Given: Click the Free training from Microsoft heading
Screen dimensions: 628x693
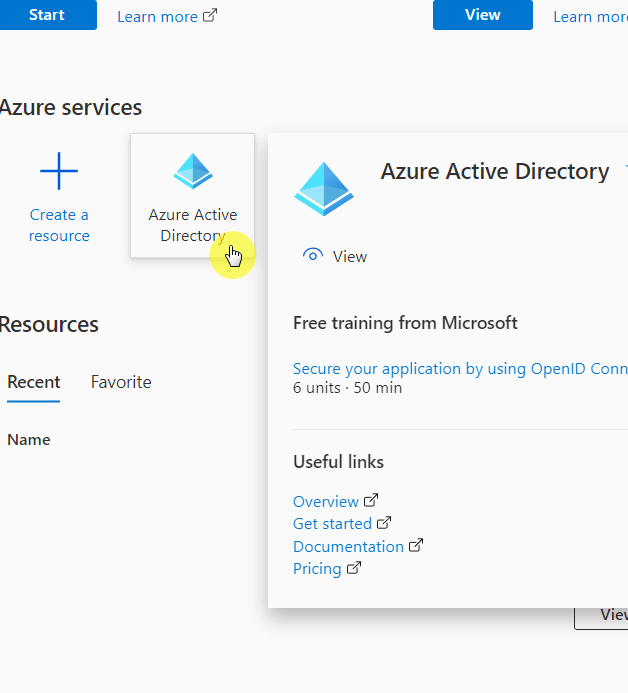Looking at the screenshot, I should [405, 323].
